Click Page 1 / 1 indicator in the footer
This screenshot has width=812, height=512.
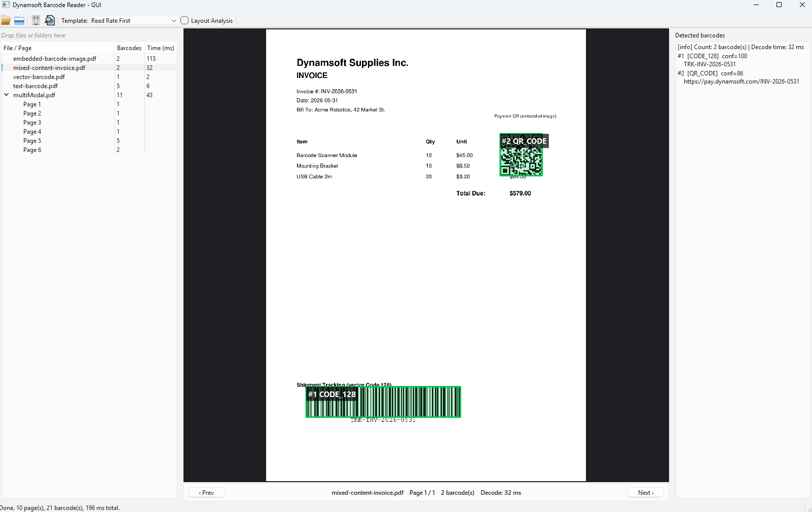(x=422, y=493)
